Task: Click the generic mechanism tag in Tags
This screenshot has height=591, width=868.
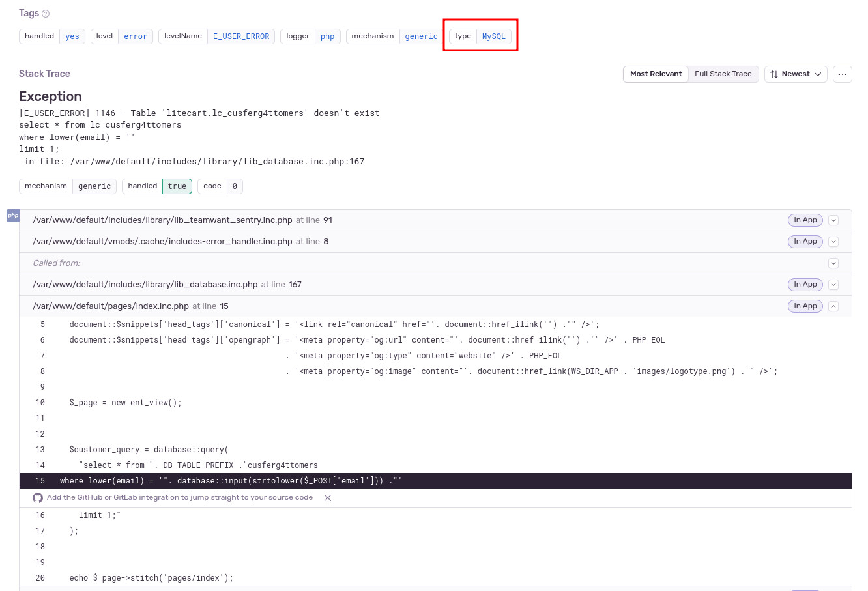Action: tap(421, 36)
